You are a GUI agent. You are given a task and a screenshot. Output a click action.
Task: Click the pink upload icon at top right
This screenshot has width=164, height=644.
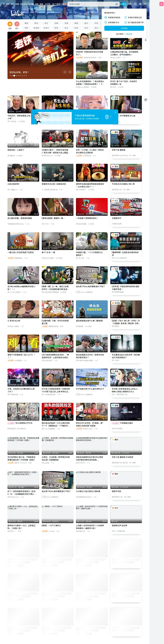pos(162,4)
